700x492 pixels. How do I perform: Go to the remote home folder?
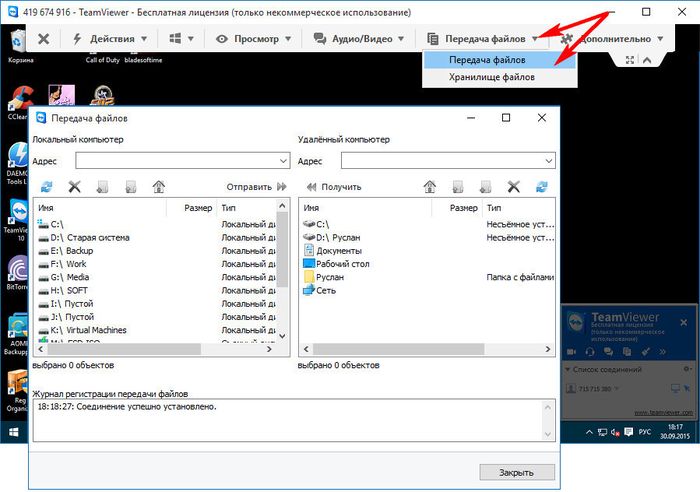point(429,186)
